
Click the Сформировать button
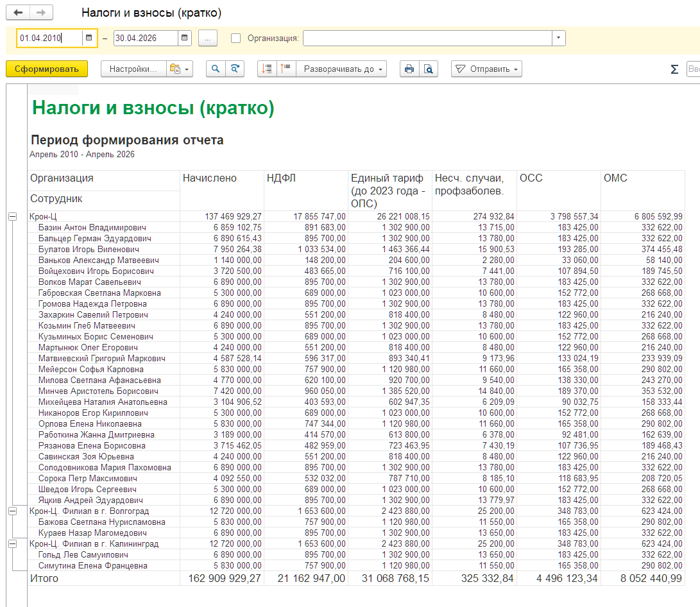coord(47,69)
